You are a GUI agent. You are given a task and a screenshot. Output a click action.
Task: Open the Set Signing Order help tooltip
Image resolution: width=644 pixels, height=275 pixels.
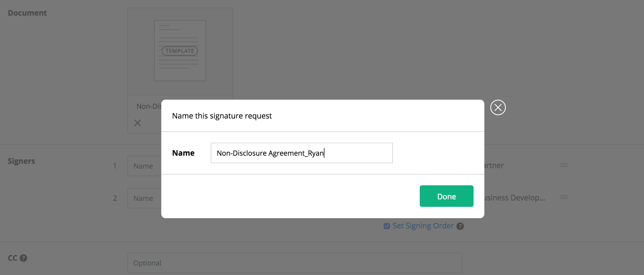tap(460, 226)
